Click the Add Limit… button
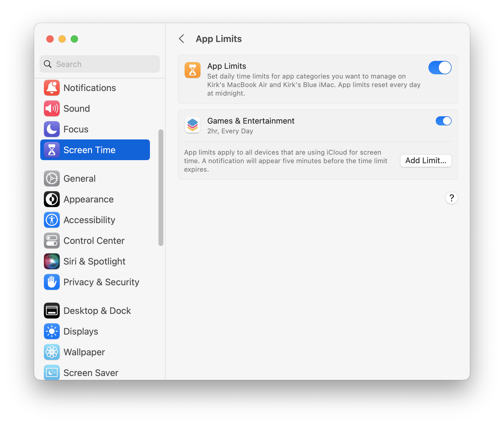The width and height of the screenshot is (504, 425). click(426, 161)
